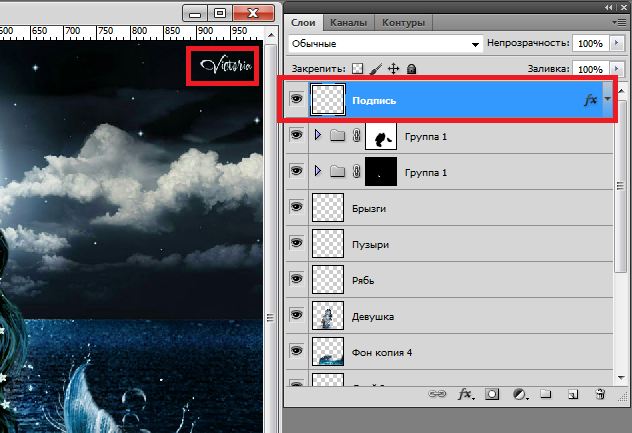632x433 pixels.
Task: Delete layer trash icon
Action: (600, 394)
